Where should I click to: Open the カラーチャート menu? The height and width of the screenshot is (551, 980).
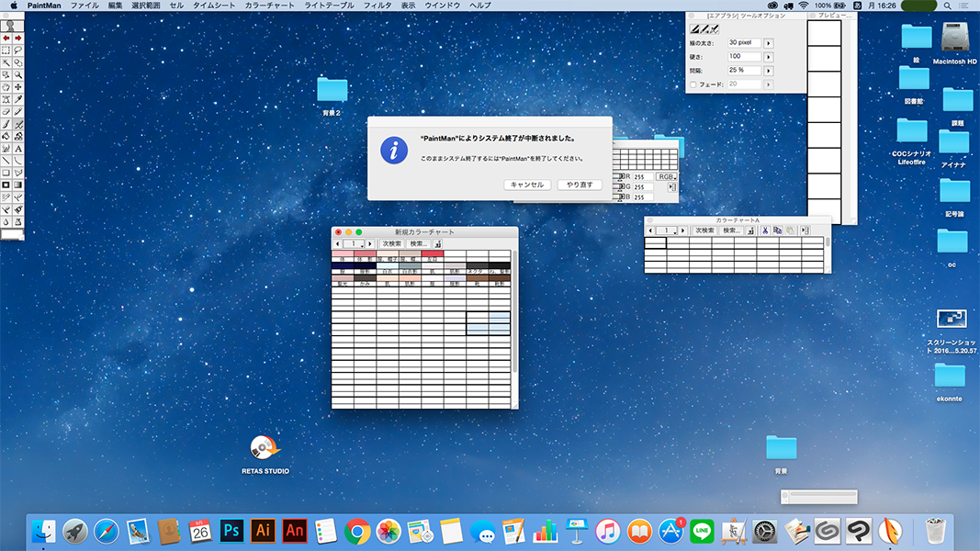269,6
